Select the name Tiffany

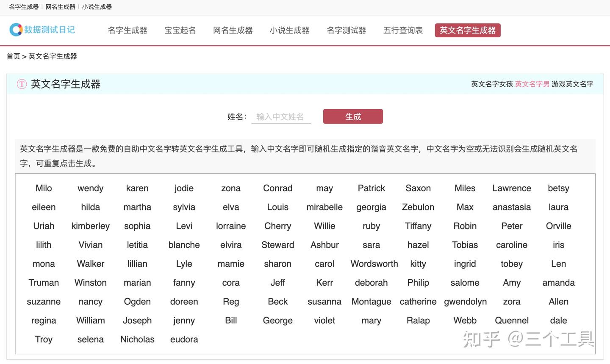tap(418, 226)
